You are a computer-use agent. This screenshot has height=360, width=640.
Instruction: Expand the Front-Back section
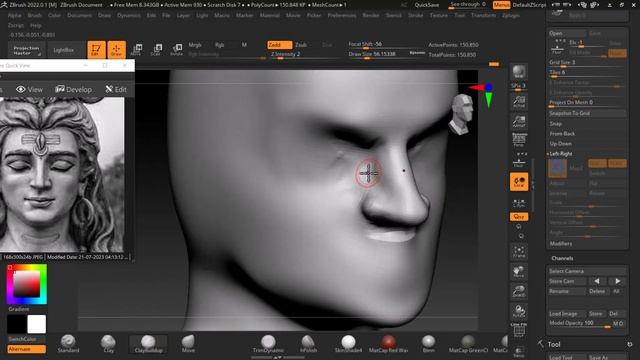(562, 133)
